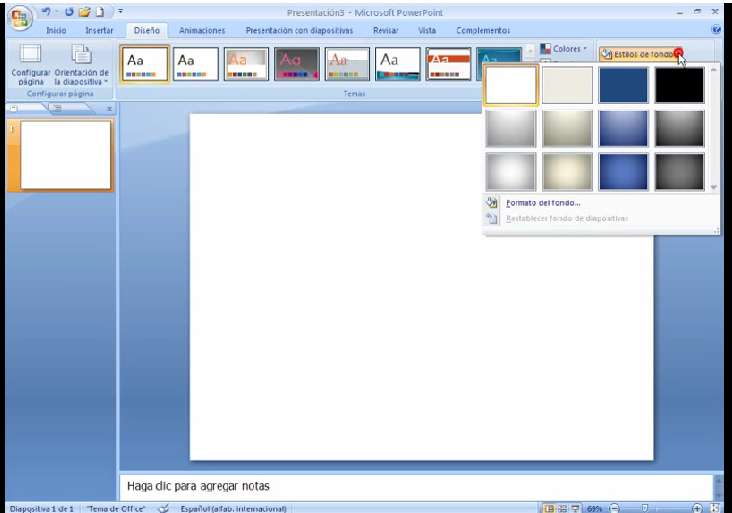Image resolution: width=732 pixels, height=513 pixels.
Task: Pick the cream radial style in third row
Action: coord(567,172)
